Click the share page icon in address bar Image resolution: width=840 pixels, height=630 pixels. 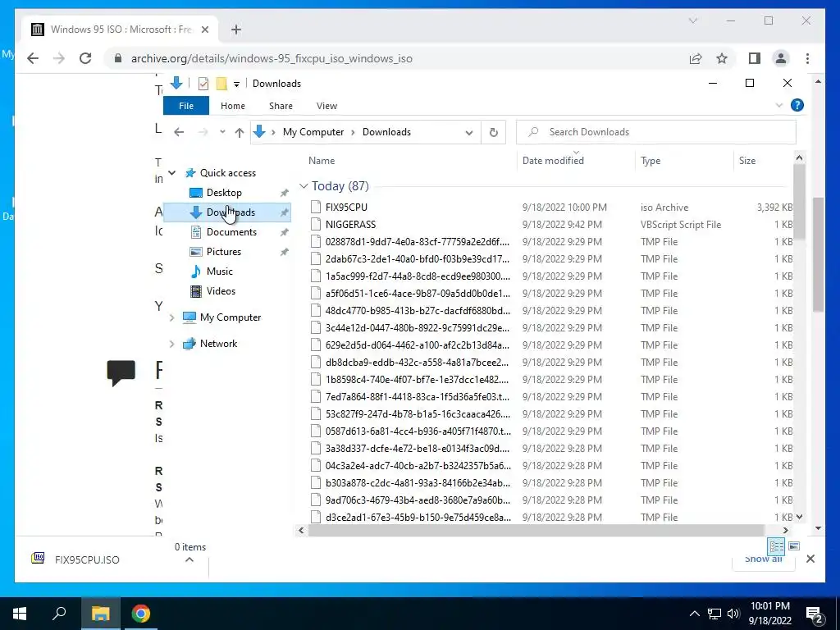point(696,58)
